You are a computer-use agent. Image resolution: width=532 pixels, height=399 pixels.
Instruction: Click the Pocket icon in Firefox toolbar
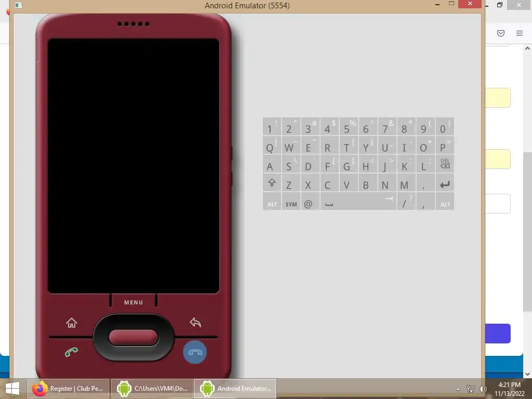pos(501,33)
